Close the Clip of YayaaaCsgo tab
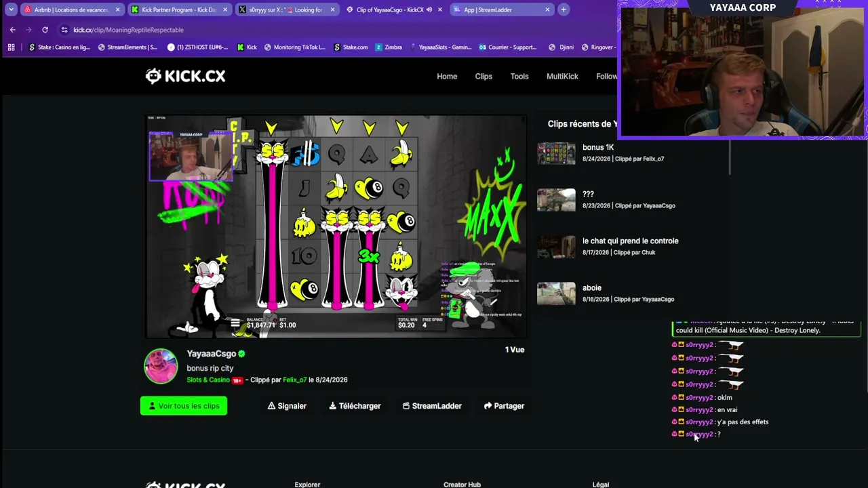The height and width of the screenshot is (488, 868). [x=440, y=9]
